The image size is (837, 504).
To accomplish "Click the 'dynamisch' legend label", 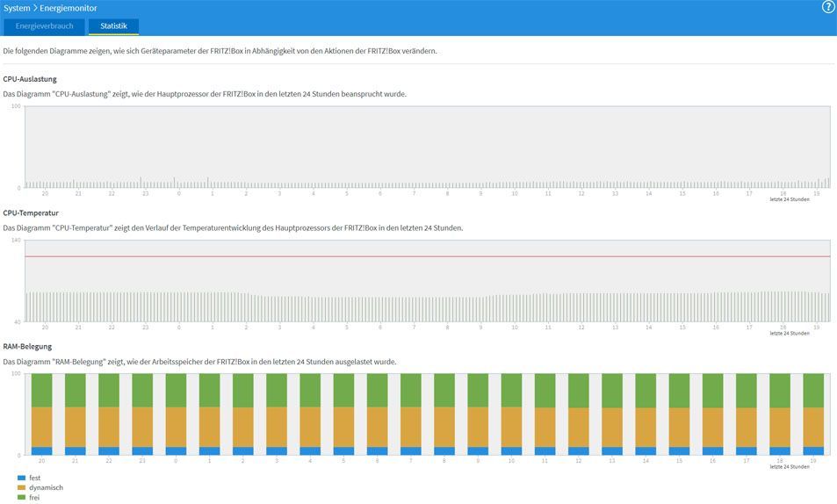I will [46, 487].
